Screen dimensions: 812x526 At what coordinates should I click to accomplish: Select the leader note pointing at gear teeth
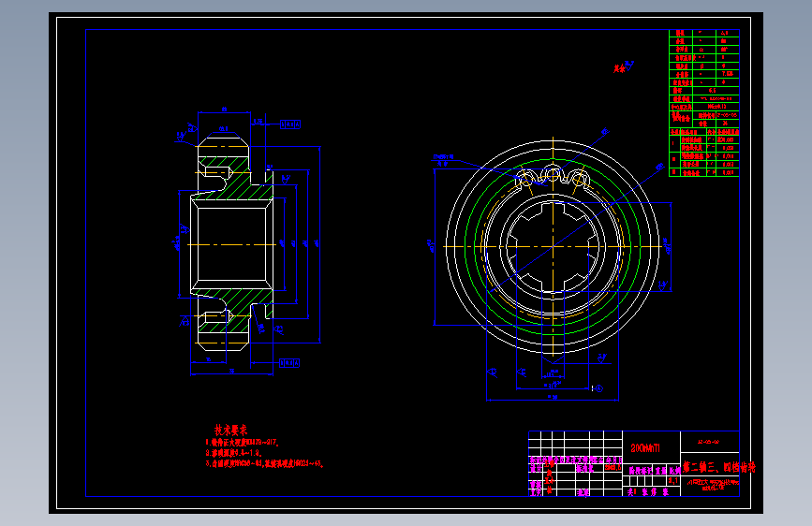444,159
